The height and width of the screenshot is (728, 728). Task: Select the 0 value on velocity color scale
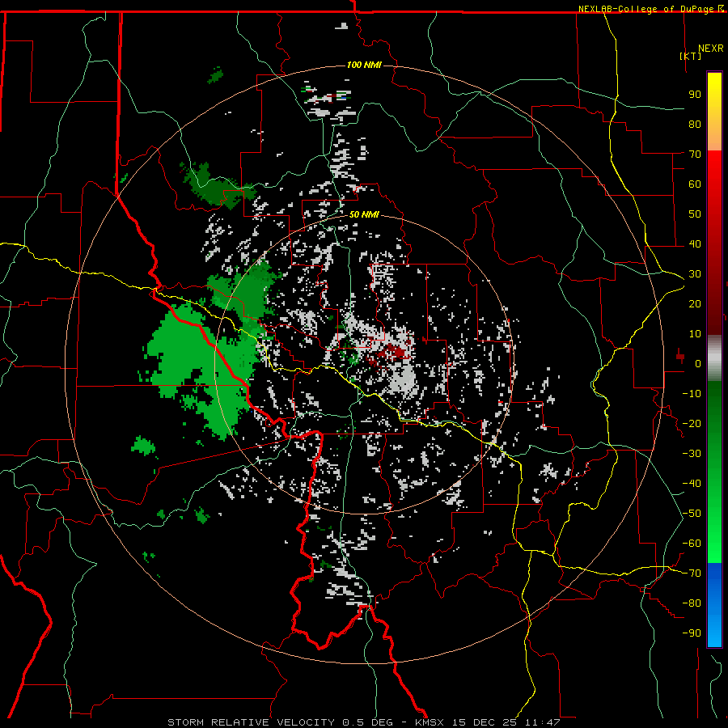point(698,363)
